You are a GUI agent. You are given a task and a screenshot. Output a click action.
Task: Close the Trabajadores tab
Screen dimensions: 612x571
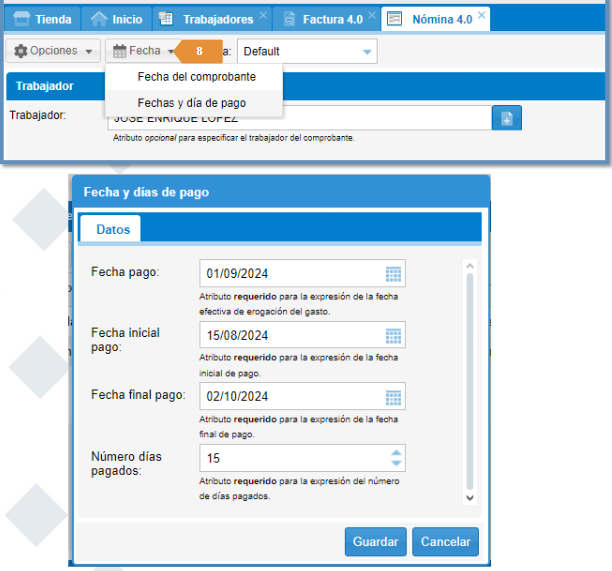[264, 17]
